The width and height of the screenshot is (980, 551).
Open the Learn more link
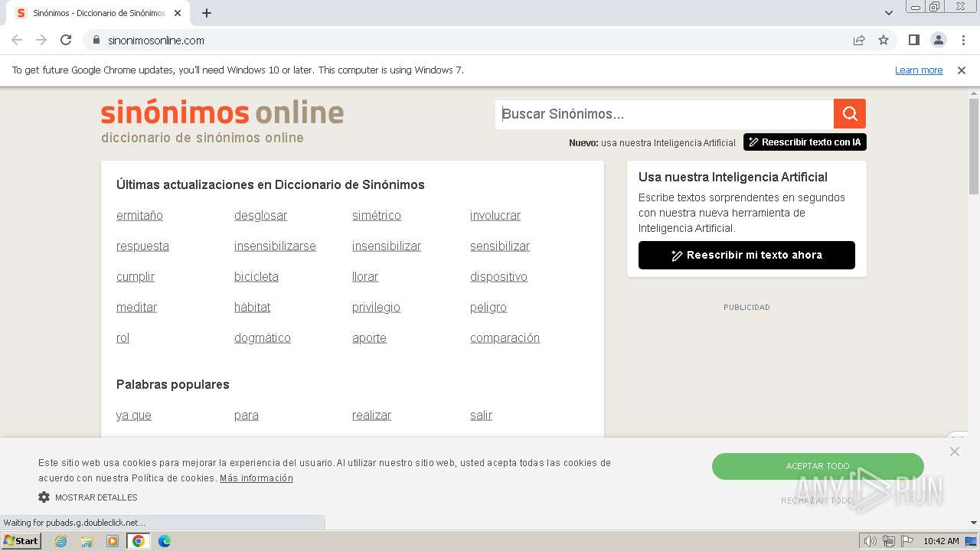point(919,70)
